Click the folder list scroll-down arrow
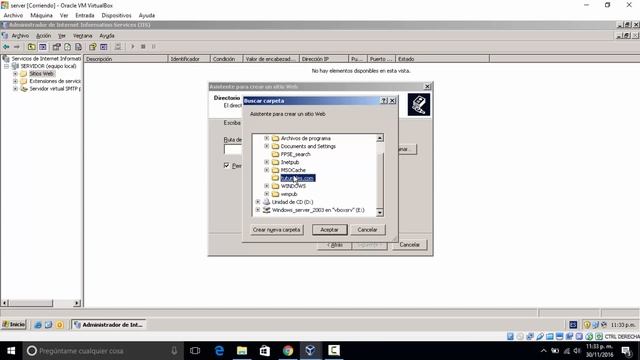 380,212
